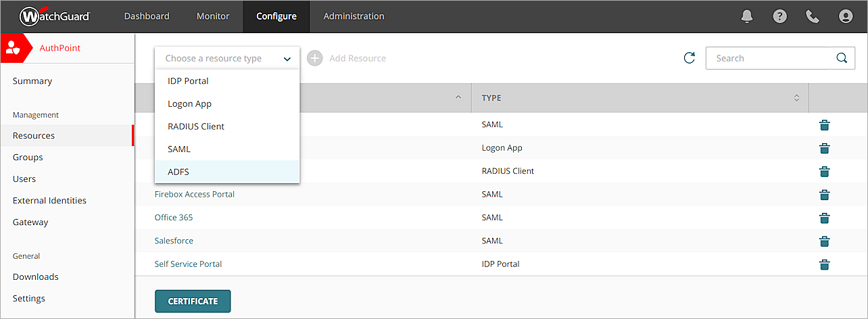This screenshot has width=868, height=319.
Task: Sort by the TYPE column header arrows
Action: [796, 99]
